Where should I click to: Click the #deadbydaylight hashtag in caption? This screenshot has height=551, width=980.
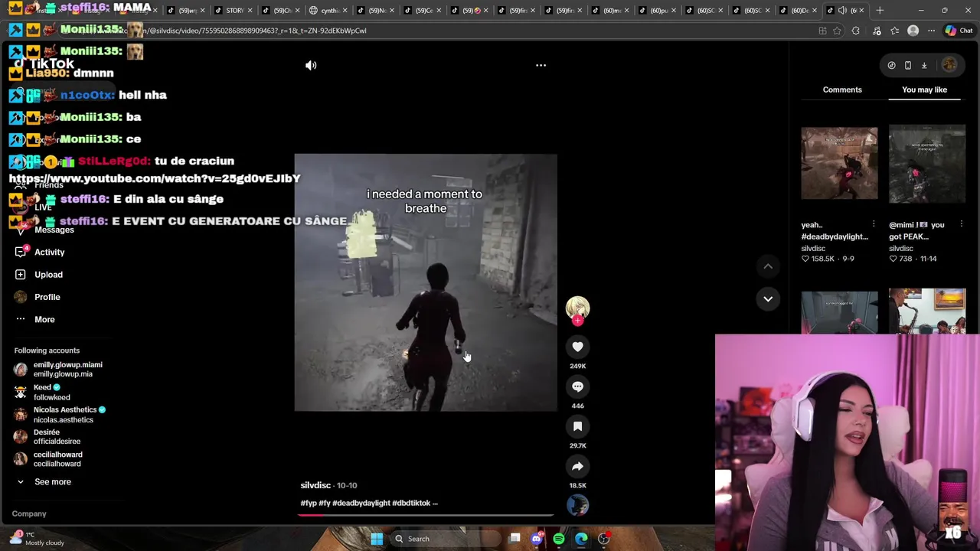pos(361,503)
